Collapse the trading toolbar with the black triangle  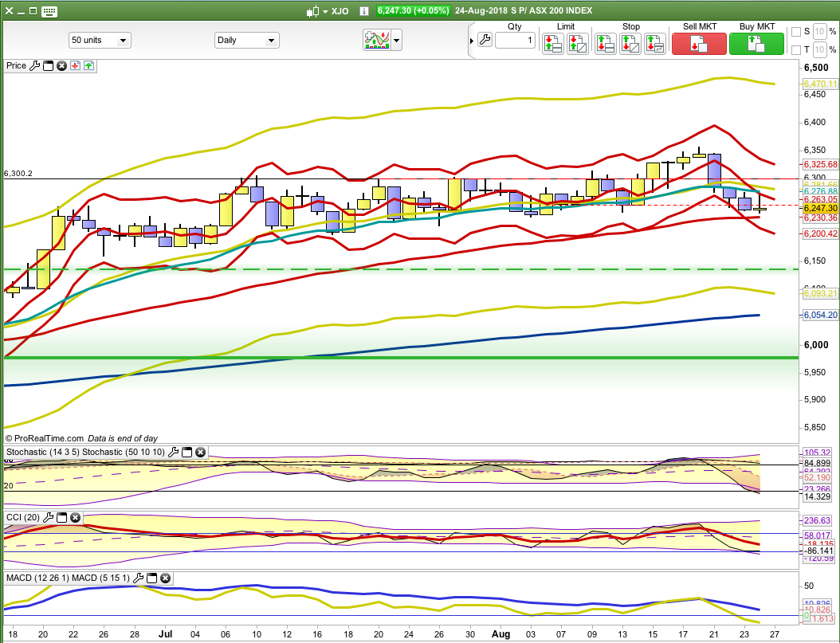pyautogui.click(x=472, y=41)
